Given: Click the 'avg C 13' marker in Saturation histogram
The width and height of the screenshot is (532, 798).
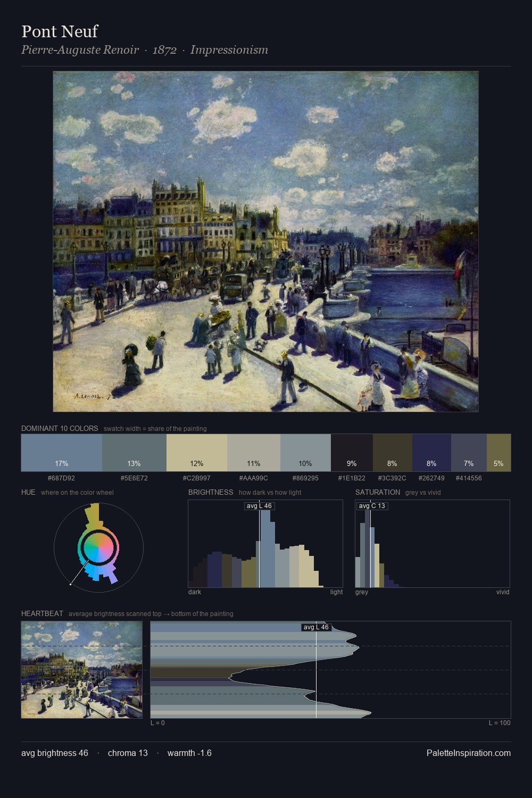Looking at the screenshot, I should [x=372, y=506].
